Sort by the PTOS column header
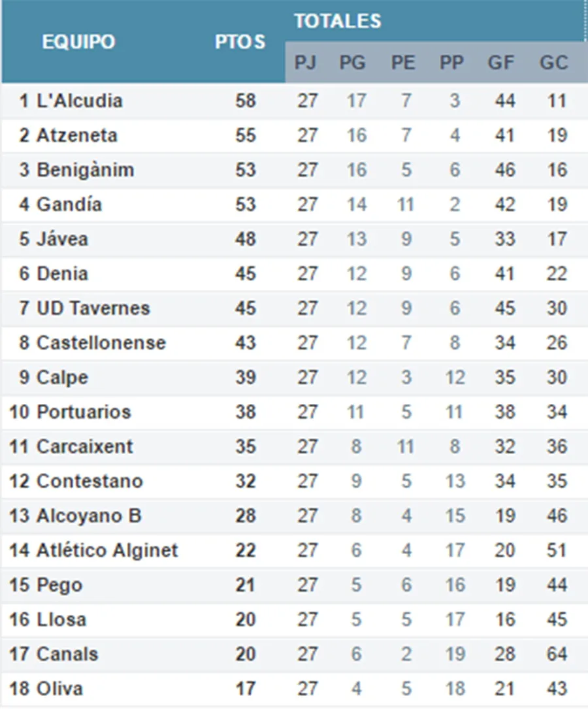Screen dimensions: 588x709 (x=240, y=42)
